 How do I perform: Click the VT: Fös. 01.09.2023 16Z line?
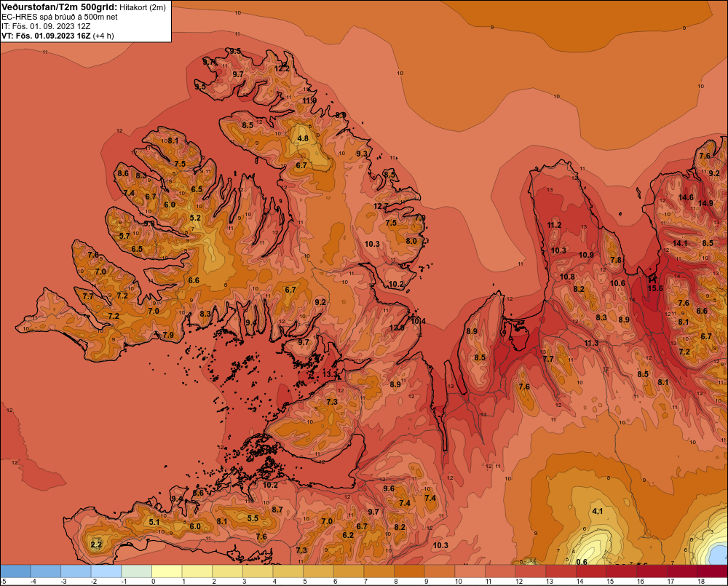pyautogui.click(x=58, y=36)
